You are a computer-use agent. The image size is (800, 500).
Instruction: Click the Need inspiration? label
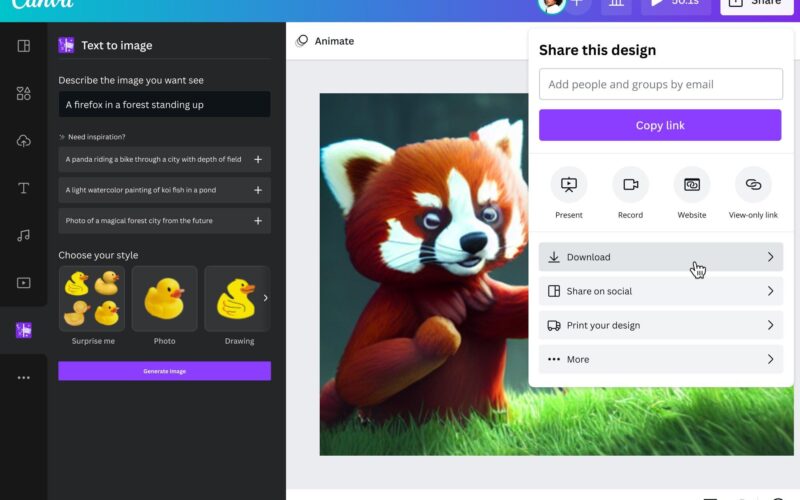(96, 137)
